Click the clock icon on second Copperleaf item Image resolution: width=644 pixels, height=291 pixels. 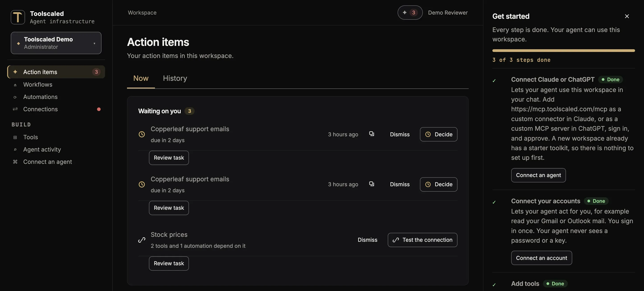[142, 184]
